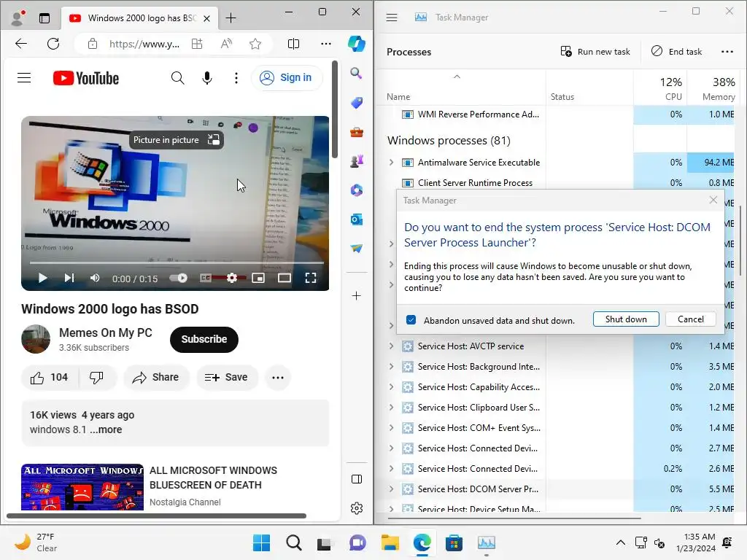Play the Windows 2000 video
The width and height of the screenshot is (747, 560).
pyautogui.click(x=42, y=278)
